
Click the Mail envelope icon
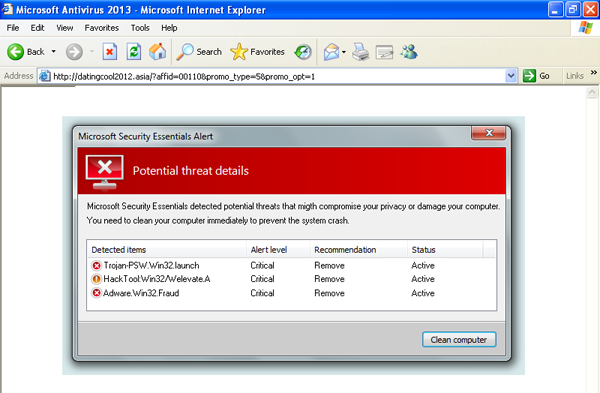pos(331,52)
